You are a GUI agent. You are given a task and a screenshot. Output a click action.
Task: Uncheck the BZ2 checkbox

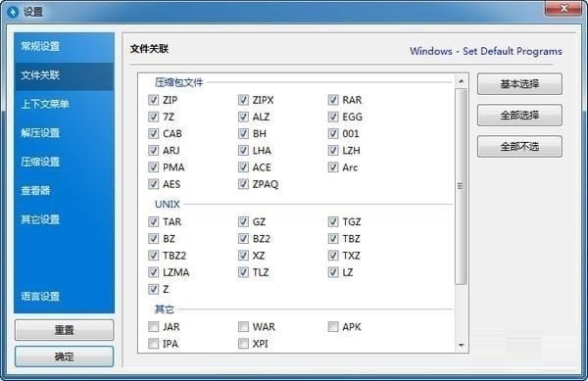[243, 239]
